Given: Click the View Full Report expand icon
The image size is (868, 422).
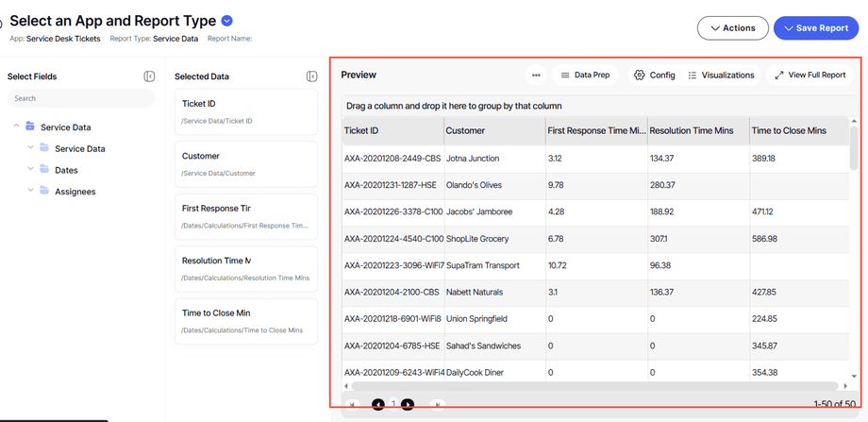Looking at the screenshot, I should tap(779, 76).
